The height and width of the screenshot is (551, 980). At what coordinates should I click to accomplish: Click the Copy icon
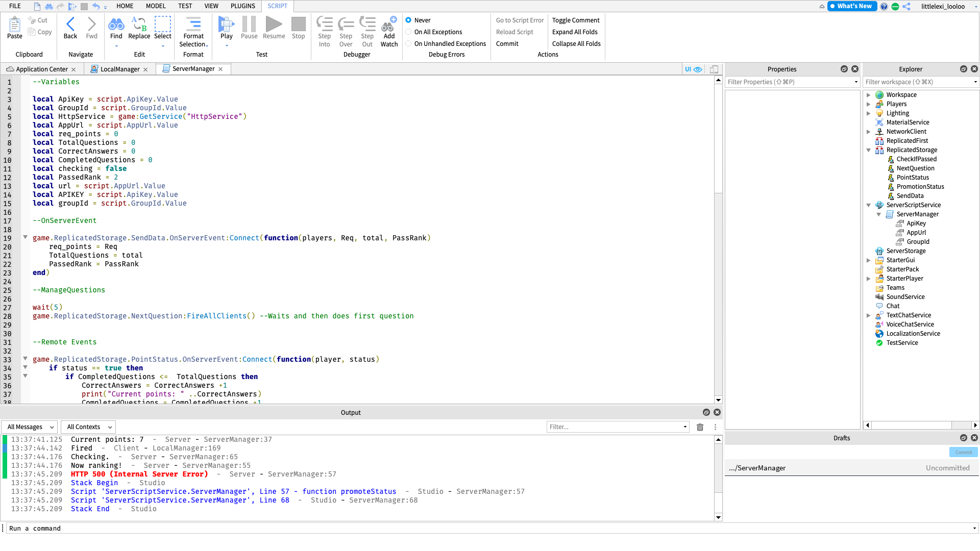coord(32,32)
